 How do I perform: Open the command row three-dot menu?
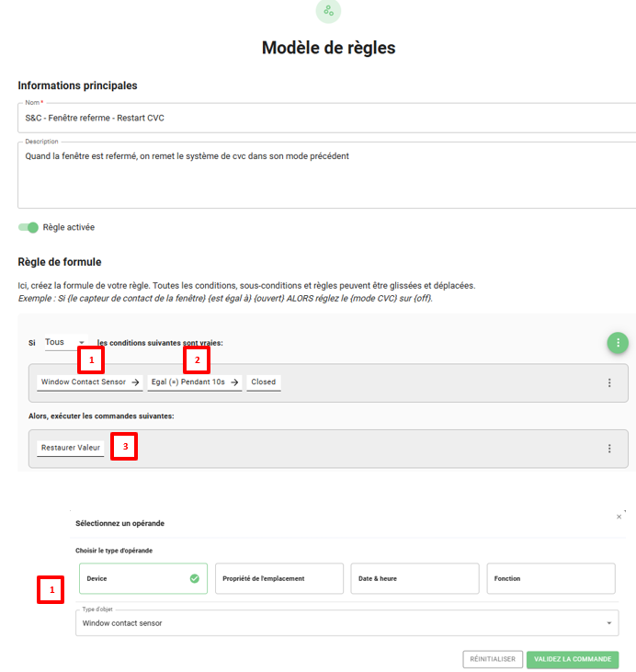click(608, 449)
